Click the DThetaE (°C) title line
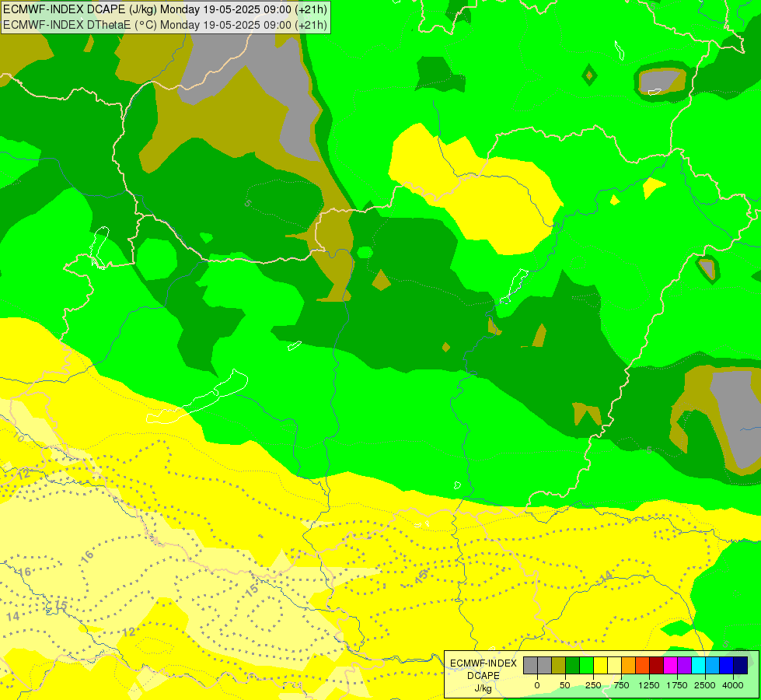Viewport: 761px width, 700px height. coord(165,25)
